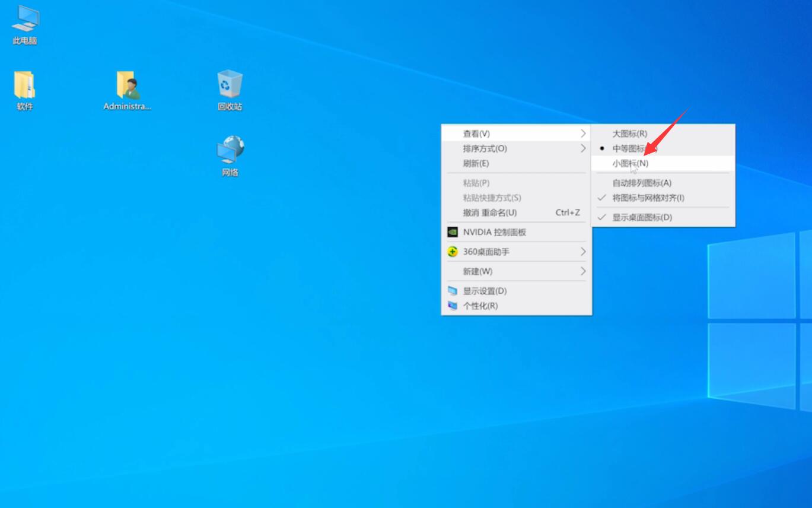The image size is (812, 508).
Task: Open 360桌面助手 menu entry
Action: tap(517, 252)
